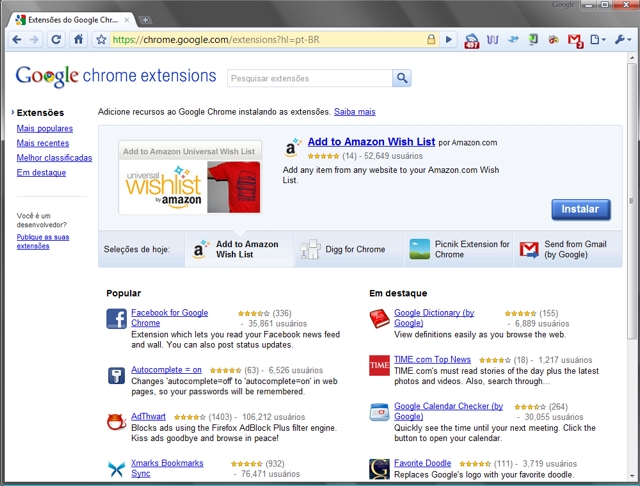Open the Favorite Doodle link
Screen dimensions: 640x486
(422, 463)
